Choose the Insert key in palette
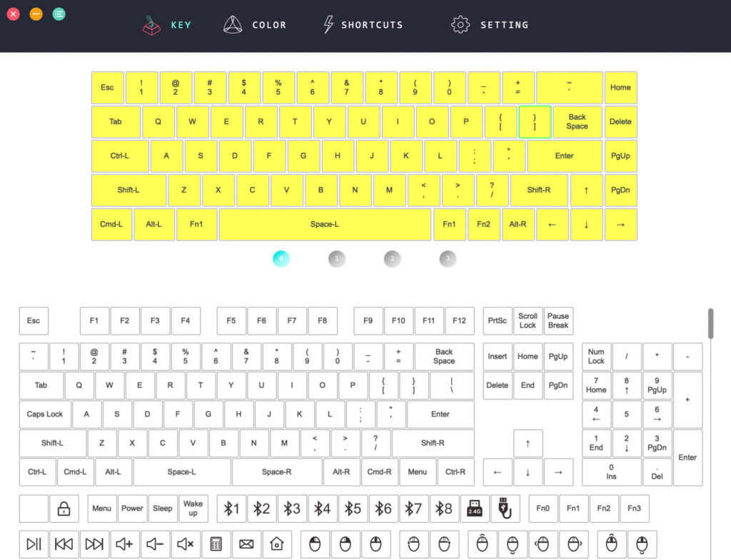The width and height of the screenshot is (731, 560). click(498, 357)
